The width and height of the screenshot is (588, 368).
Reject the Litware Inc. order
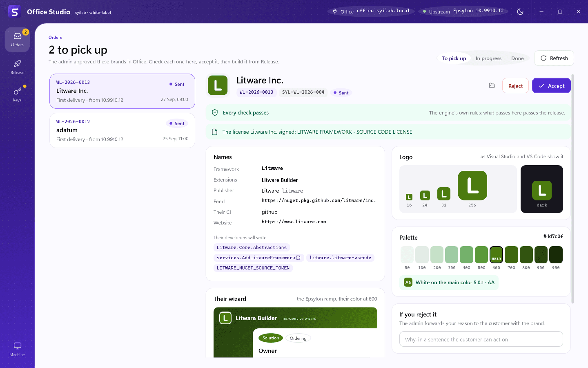pyautogui.click(x=515, y=86)
